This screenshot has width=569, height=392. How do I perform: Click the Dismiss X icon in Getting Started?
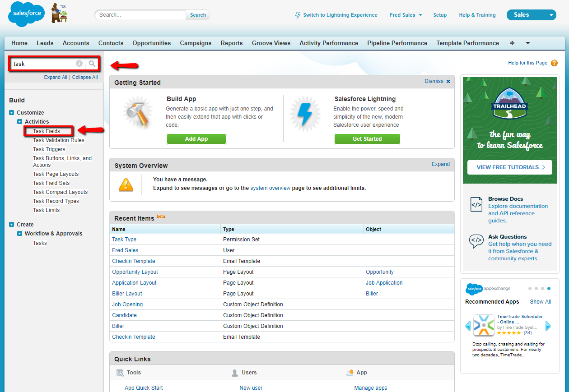click(448, 82)
